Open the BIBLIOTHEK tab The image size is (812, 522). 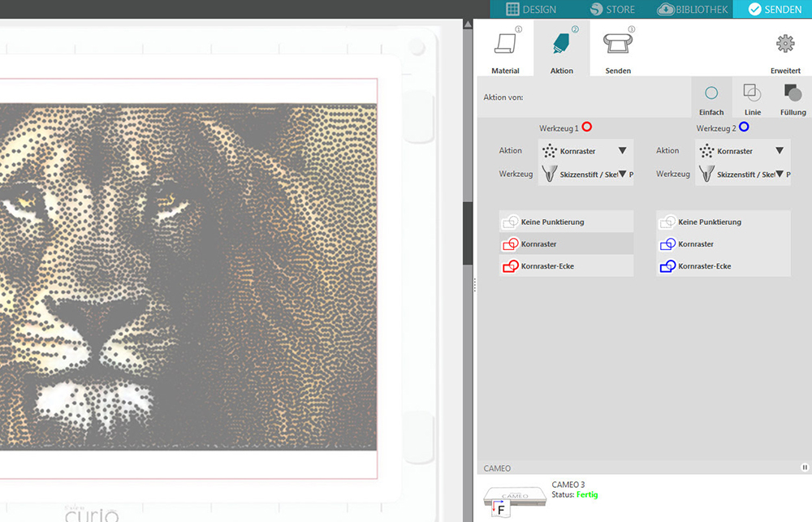point(693,9)
